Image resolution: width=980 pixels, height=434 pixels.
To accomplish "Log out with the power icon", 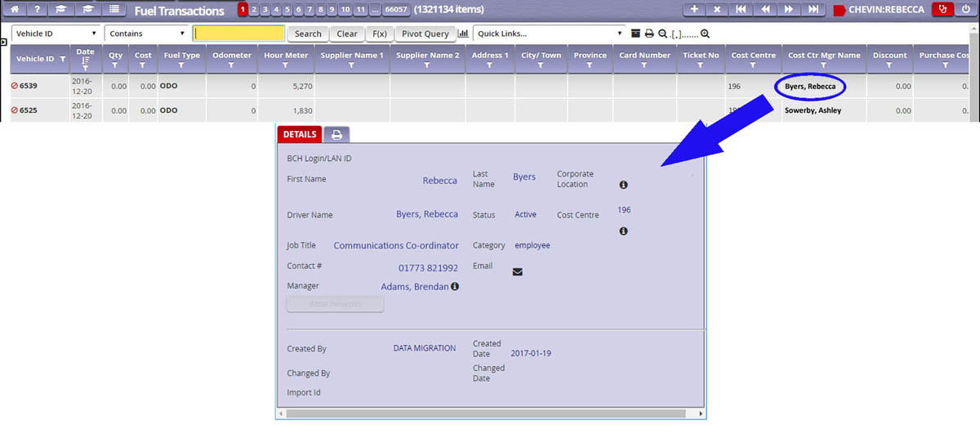I will [x=966, y=10].
